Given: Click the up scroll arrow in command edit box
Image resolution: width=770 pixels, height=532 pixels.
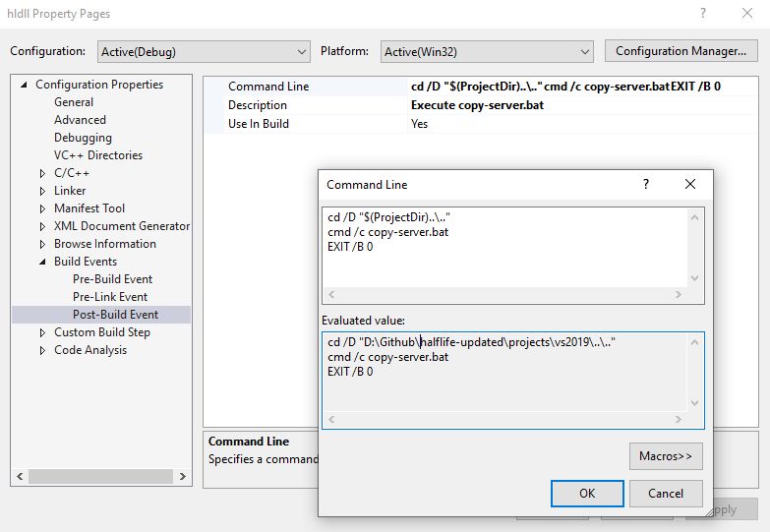Looking at the screenshot, I should pyautogui.click(x=694, y=217).
